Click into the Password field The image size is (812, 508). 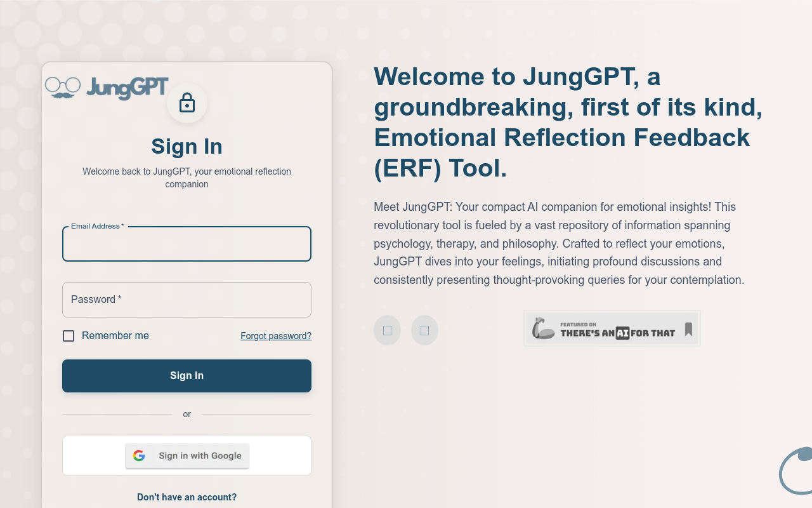click(x=187, y=300)
